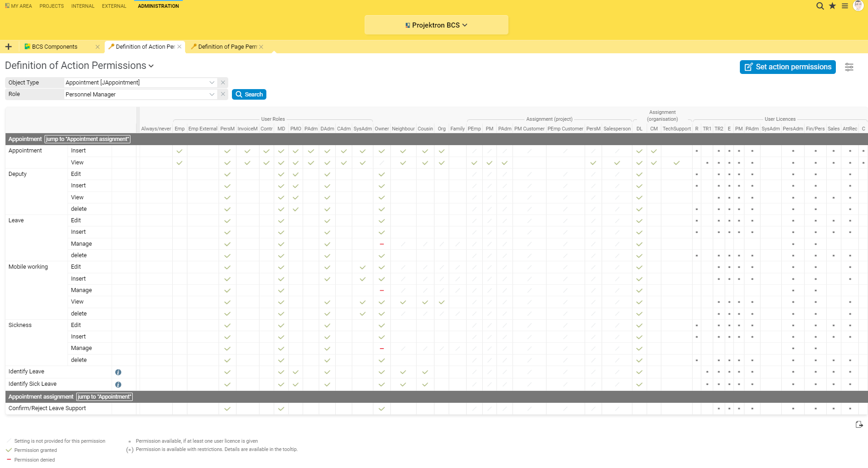Toggle Confirm/Reject Leave Support for Owner

(x=382, y=409)
